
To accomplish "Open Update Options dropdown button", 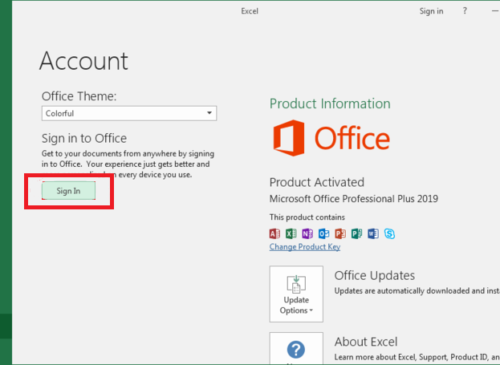I will coord(296,294).
